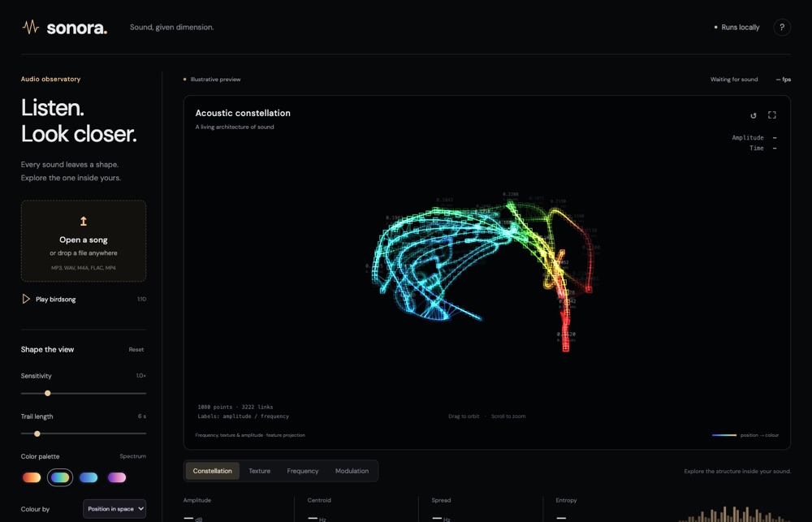Click the Acoustic constellation title
This screenshot has width=812, height=522.
click(x=243, y=113)
